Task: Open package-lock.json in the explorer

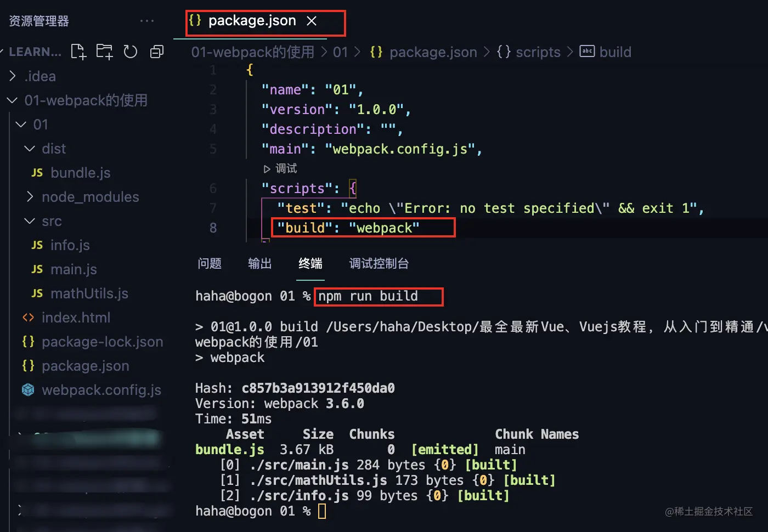Action: tap(103, 342)
